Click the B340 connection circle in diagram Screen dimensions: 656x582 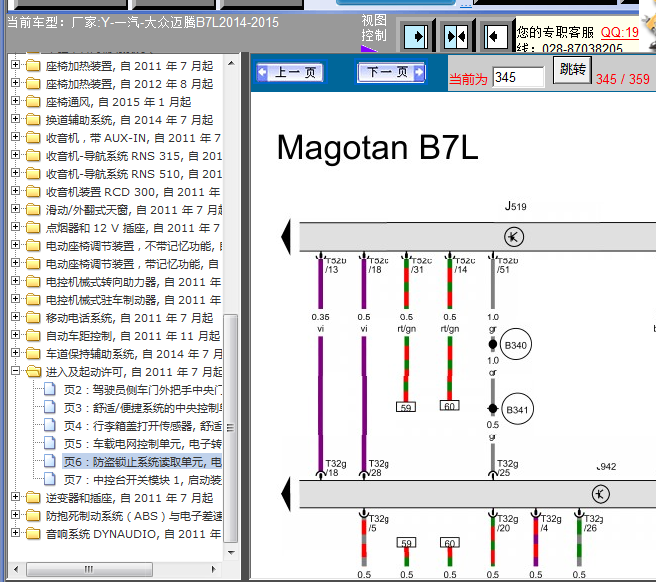tap(515, 345)
